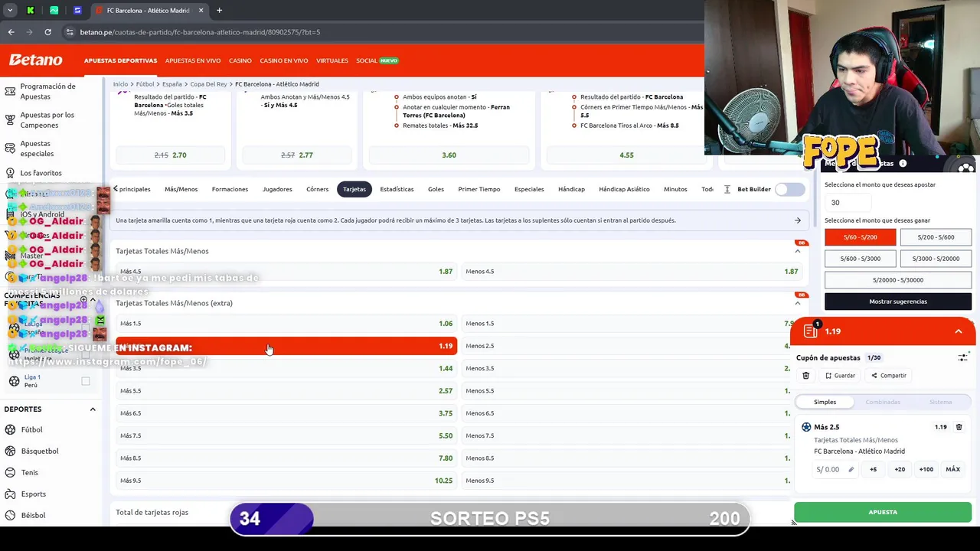Viewport: 980px width, 551px height.
Task: Place the bet with APUESTA
Action: [883, 512]
